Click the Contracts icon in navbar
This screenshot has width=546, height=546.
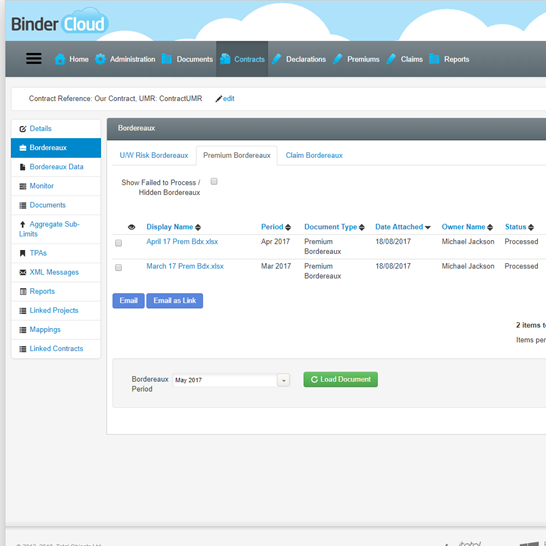click(x=225, y=59)
